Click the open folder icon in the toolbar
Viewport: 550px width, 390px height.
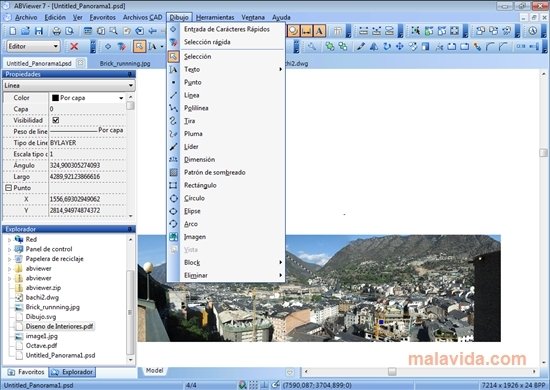[x=25, y=31]
